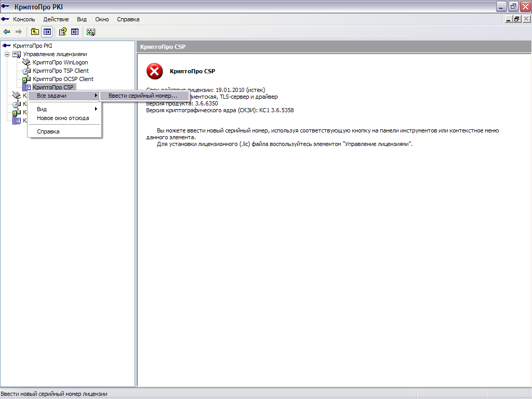Click the КриптоПро CSP panel header
Image resolution: width=532 pixels, height=399 pixels.
[334, 47]
